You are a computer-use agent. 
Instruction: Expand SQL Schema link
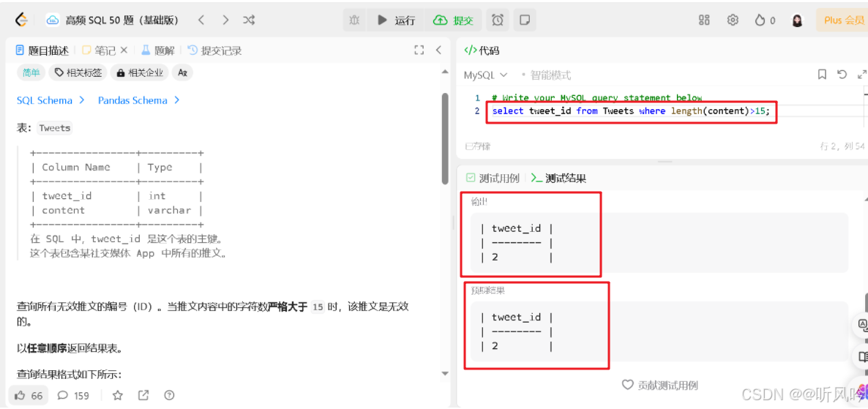coord(50,101)
